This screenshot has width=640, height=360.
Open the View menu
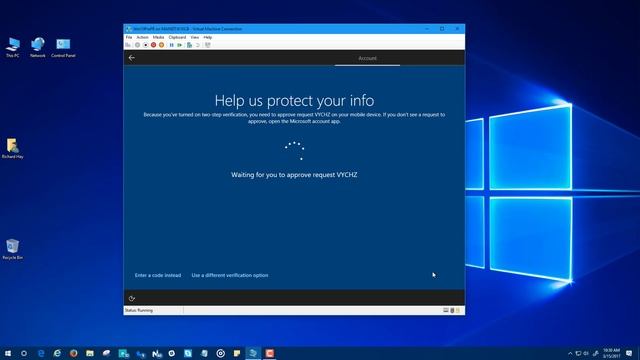pos(195,37)
